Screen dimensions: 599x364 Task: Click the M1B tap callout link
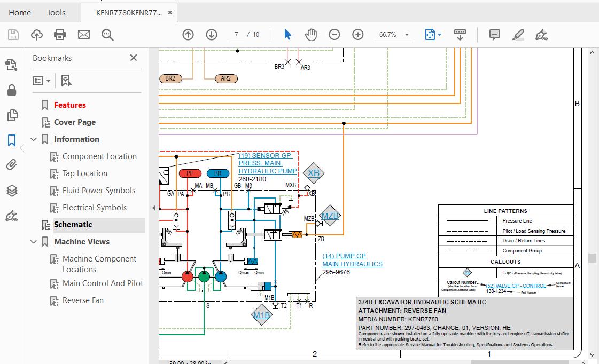pyautogui.click(x=262, y=315)
